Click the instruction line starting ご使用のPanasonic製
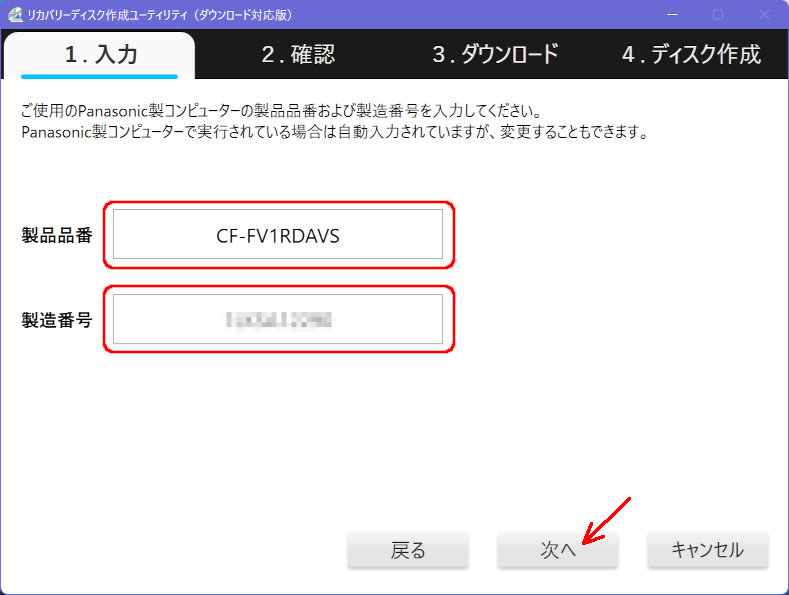Screen dimensions: 789x595 (281, 110)
